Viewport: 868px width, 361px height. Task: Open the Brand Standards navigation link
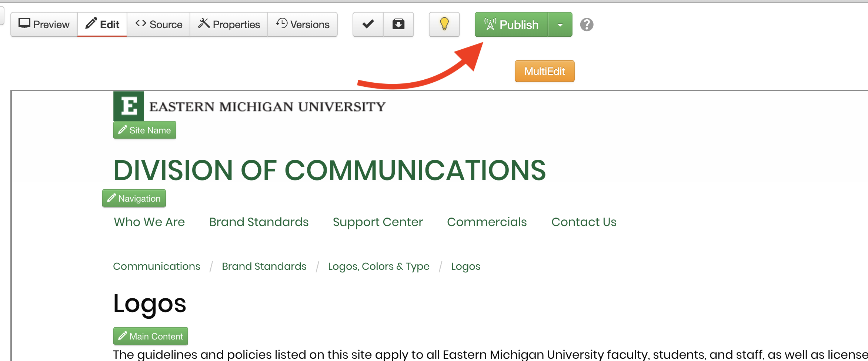point(259,222)
